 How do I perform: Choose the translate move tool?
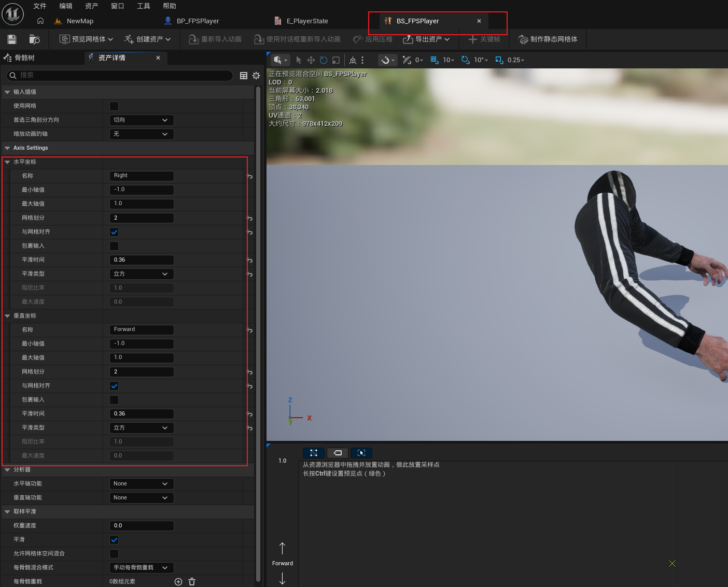pyautogui.click(x=311, y=60)
